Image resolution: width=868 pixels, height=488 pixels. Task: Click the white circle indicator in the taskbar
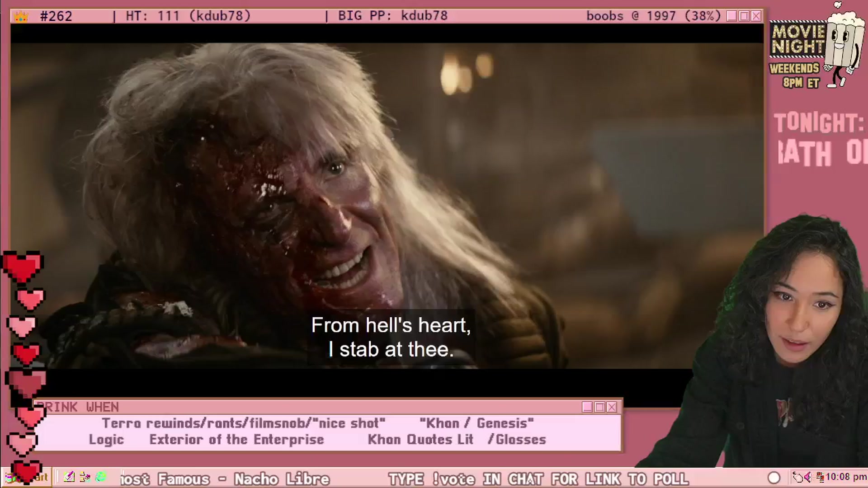click(774, 478)
